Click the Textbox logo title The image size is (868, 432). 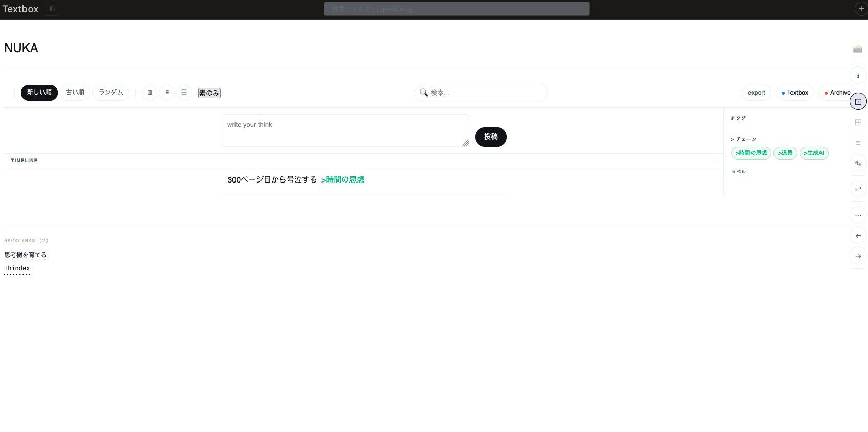click(x=20, y=9)
